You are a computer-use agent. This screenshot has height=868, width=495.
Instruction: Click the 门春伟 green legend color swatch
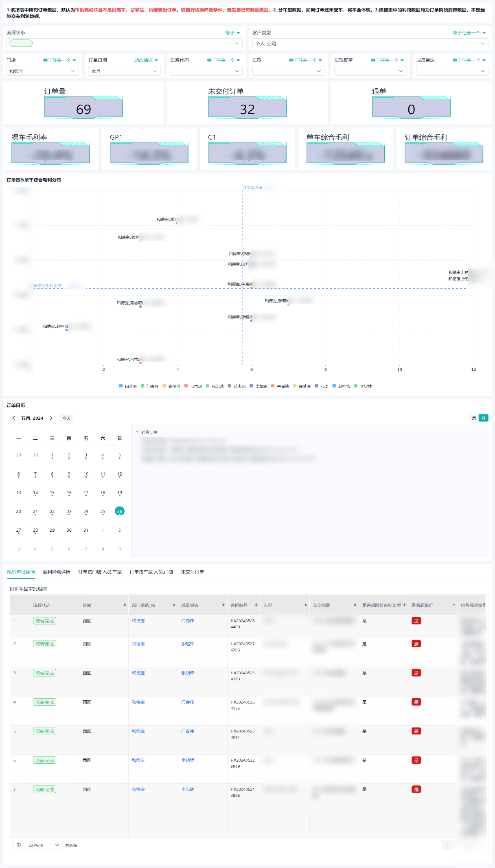point(142,386)
